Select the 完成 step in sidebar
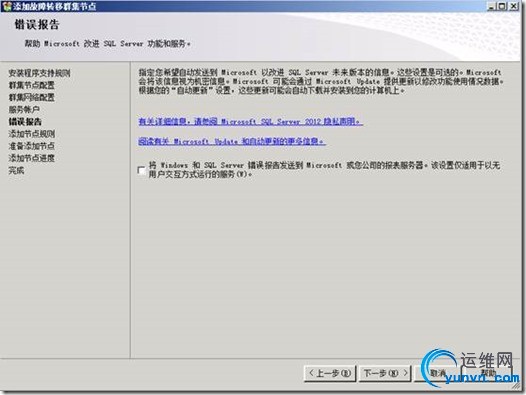Screen dimensions: 526x395 [x=16, y=170]
